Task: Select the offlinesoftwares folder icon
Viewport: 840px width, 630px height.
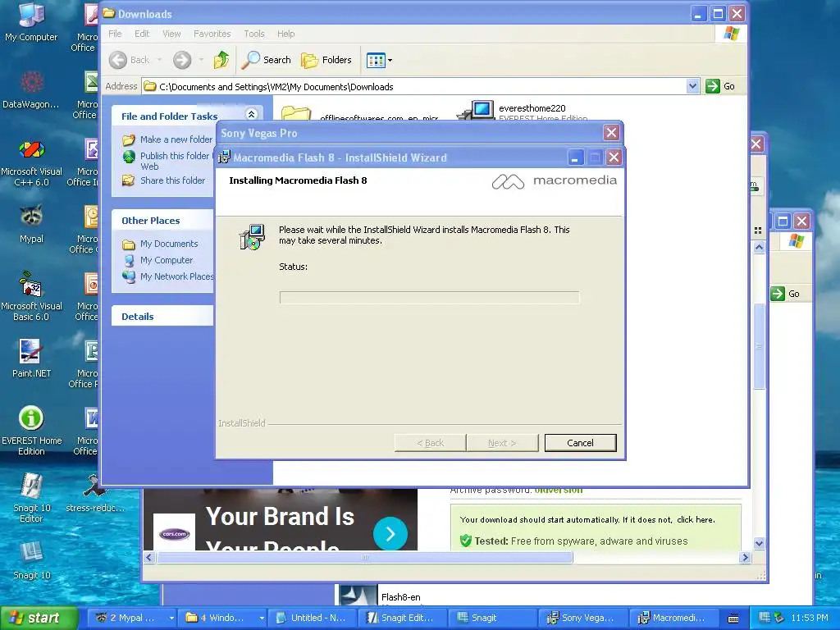Action: click(296, 113)
